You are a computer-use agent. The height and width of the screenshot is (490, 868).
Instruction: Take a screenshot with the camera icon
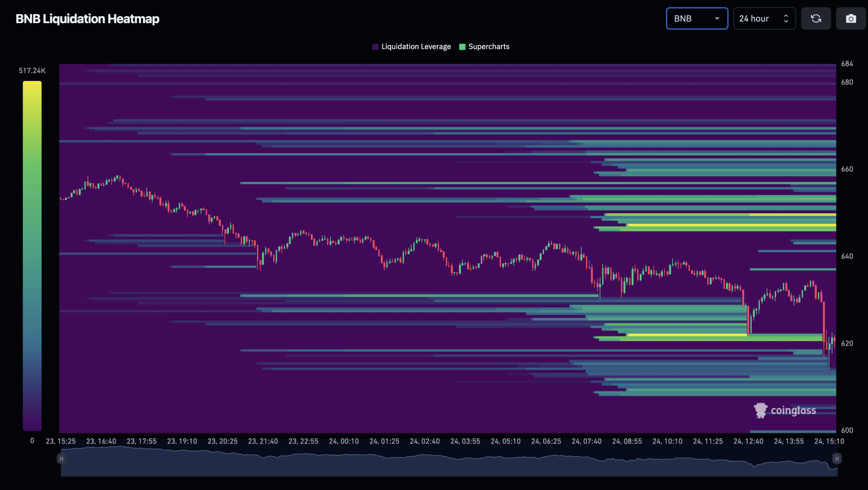click(851, 19)
